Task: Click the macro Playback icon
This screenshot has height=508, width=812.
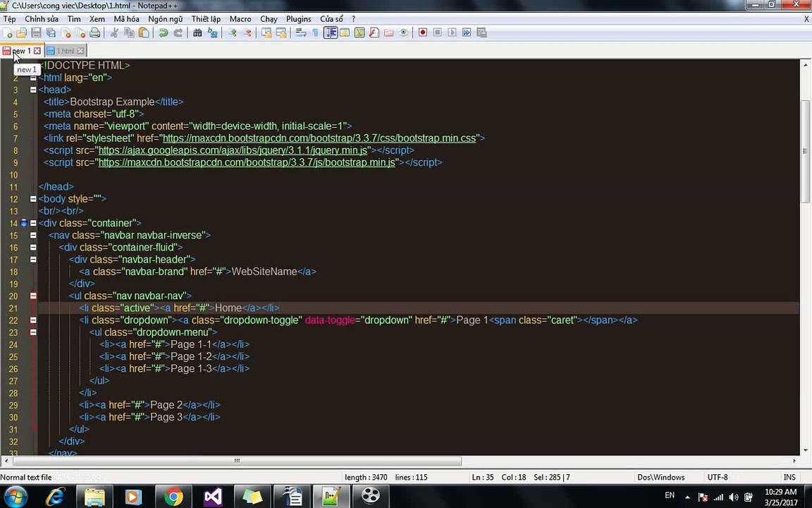Action: pos(452,32)
